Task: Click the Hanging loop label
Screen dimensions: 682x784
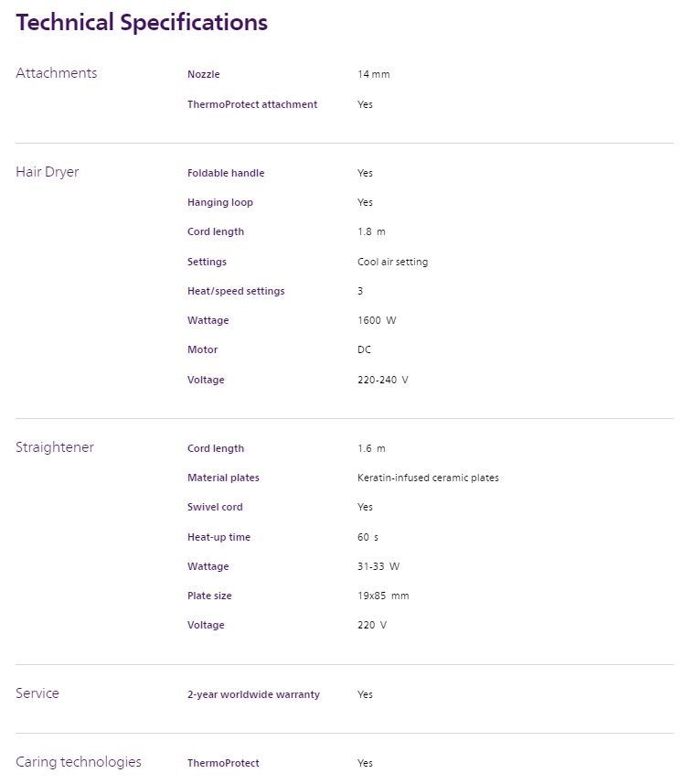Action: point(220,202)
